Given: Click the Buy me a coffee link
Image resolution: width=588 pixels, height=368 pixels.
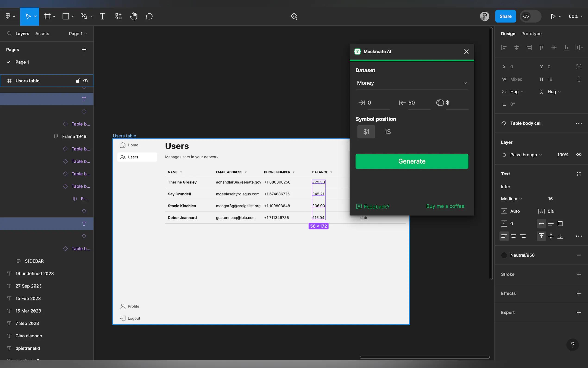Looking at the screenshot, I should tap(445, 206).
